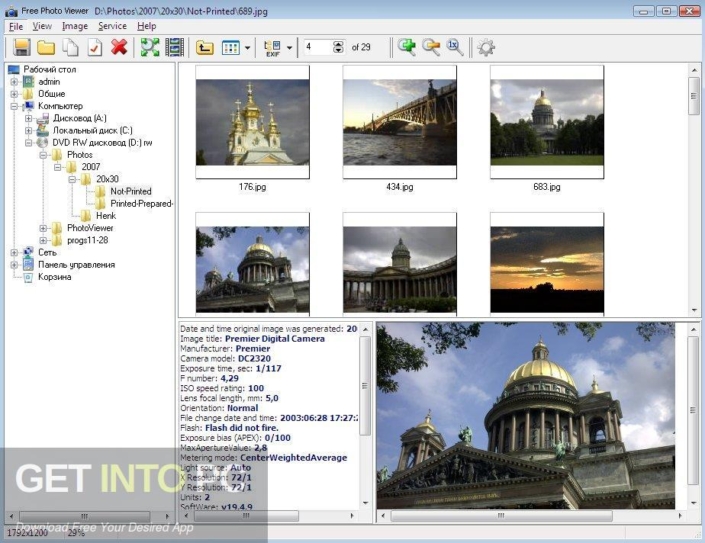This screenshot has width=705, height=543.
Task: Click the preview image horizontal scrollbar
Action: click(501, 516)
